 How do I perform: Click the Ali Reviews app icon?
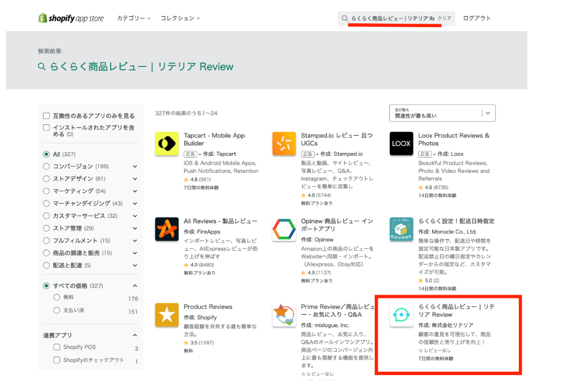click(166, 229)
